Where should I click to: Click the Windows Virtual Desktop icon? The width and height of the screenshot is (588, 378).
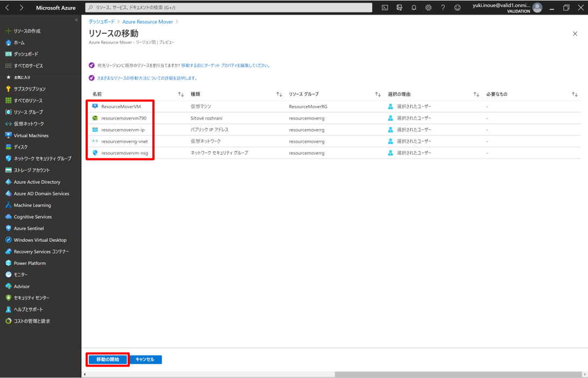pos(8,240)
